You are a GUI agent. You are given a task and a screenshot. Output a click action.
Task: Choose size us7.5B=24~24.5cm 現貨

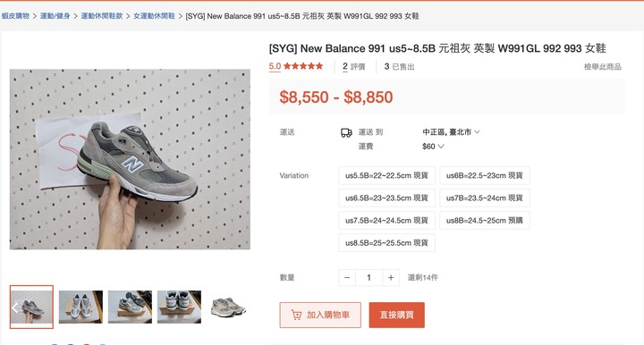pyautogui.click(x=386, y=220)
